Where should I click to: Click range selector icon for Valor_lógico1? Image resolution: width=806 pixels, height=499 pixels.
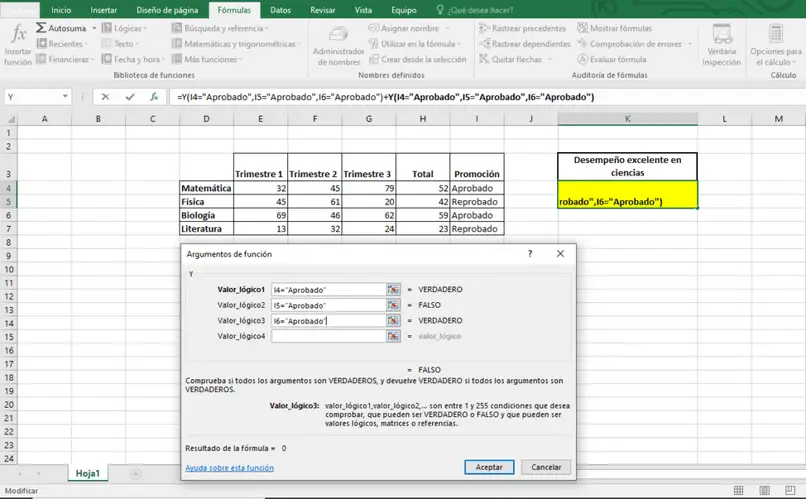(393, 289)
